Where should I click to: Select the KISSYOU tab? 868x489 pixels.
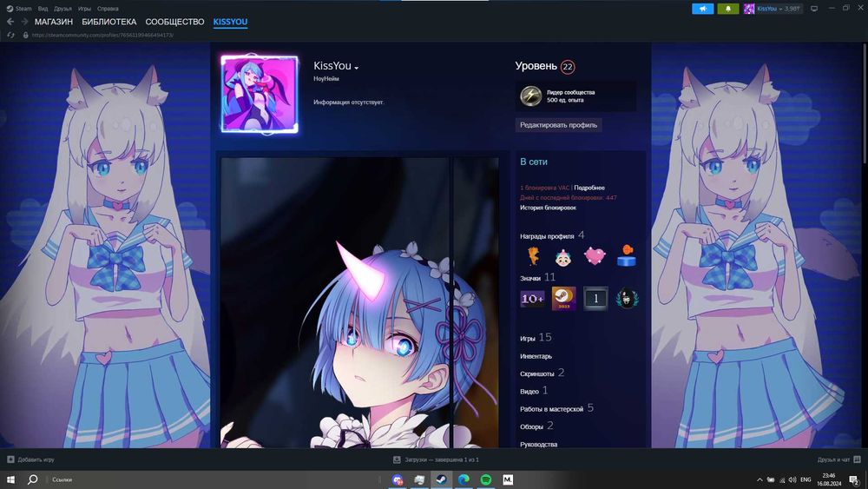pos(230,22)
